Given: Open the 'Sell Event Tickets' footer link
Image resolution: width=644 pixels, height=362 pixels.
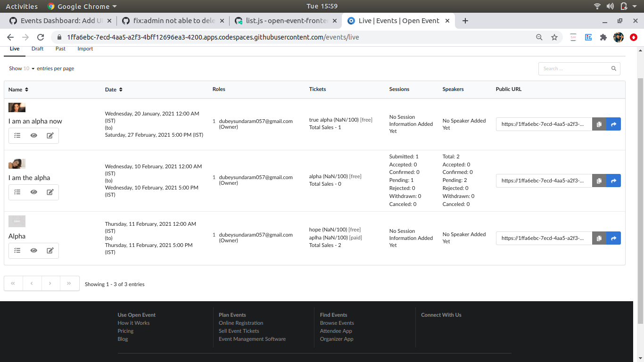Looking at the screenshot, I should pos(239,331).
